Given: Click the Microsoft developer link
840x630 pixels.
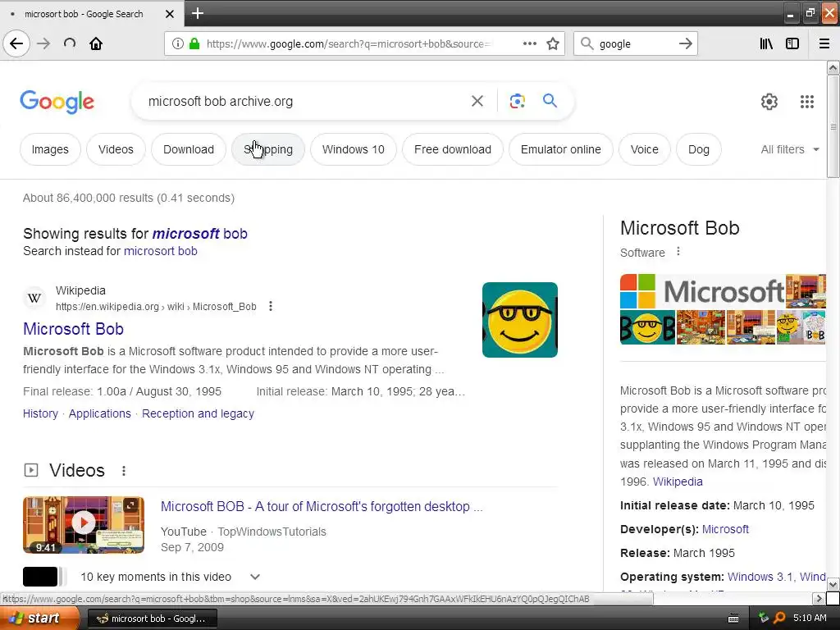Looking at the screenshot, I should click(x=725, y=529).
